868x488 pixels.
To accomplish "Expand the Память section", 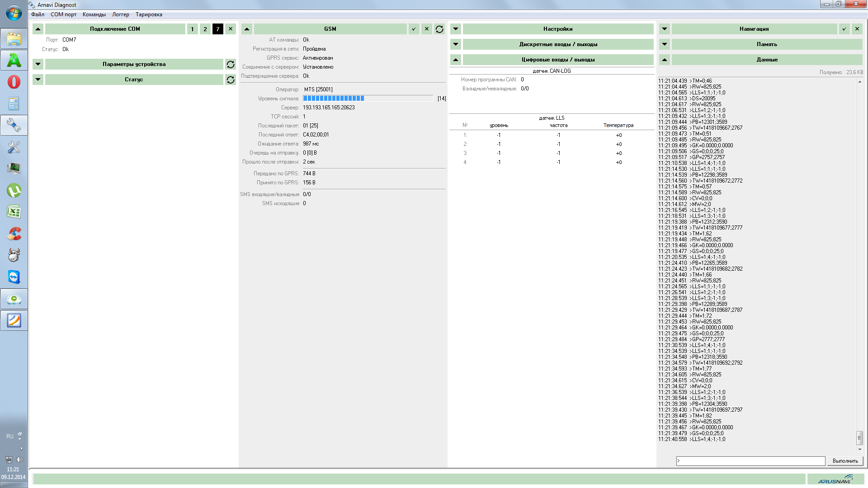I will tap(665, 44).
